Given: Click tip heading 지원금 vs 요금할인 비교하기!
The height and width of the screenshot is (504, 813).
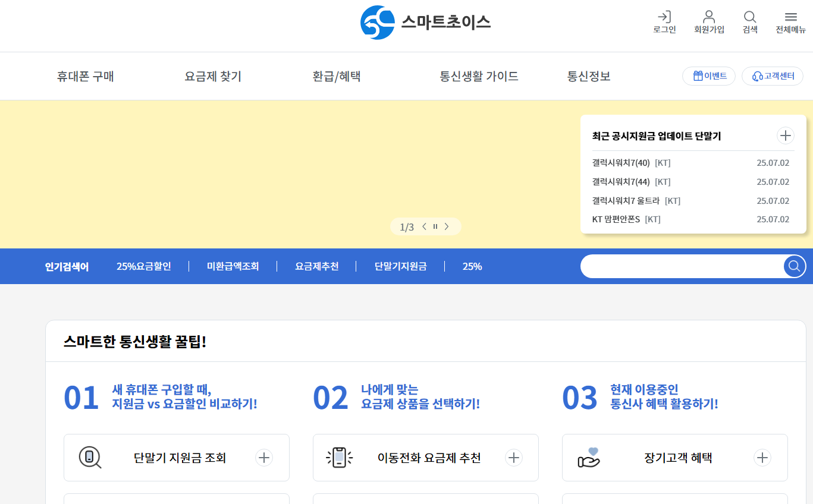Looking at the screenshot, I should tap(184, 404).
